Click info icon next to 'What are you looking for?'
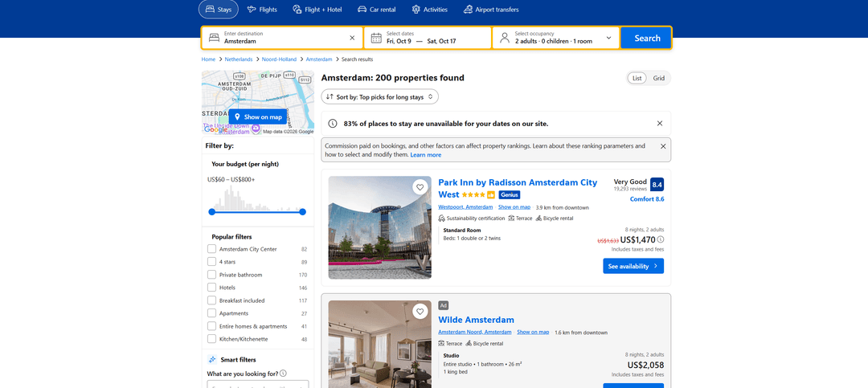The height and width of the screenshot is (388, 868). (284, 373)
